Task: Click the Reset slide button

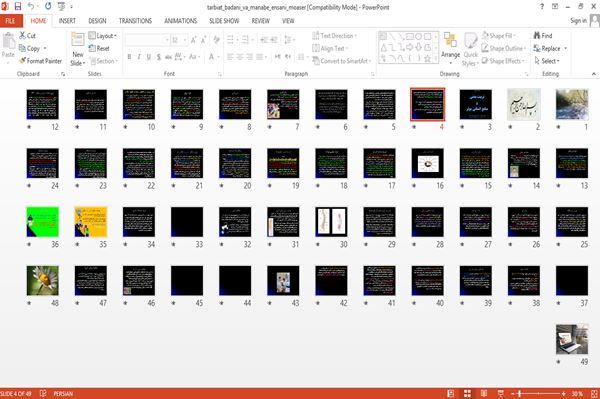Action: [x=99, y=48]
